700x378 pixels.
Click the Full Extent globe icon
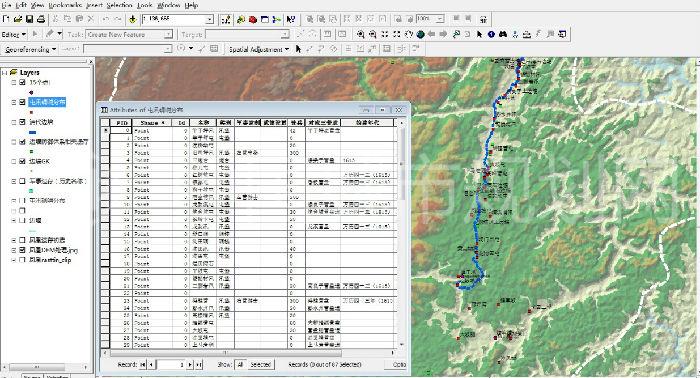tap(420, 34)
